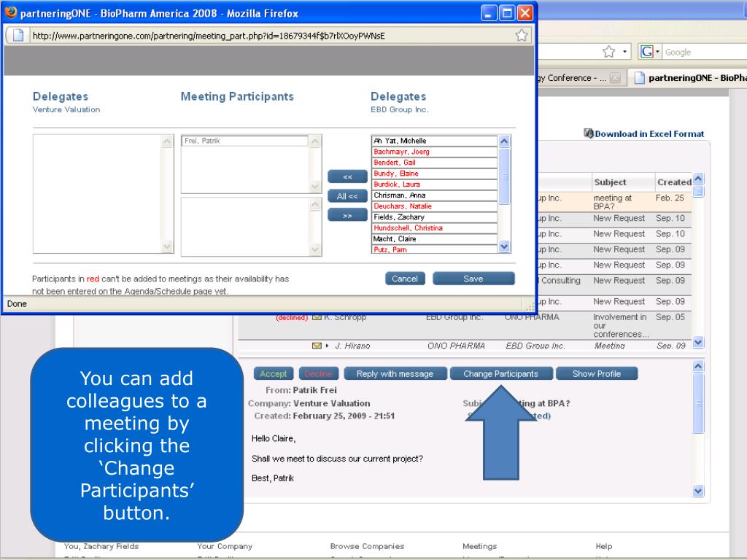
Task: Click the move-right '>>' button
Action: pos(347,216)
